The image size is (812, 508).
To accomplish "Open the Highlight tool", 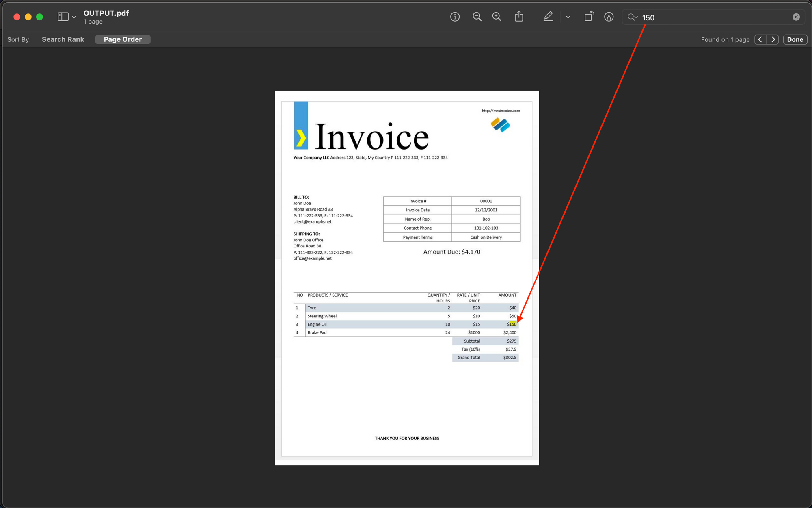I will tap(609, 17).
